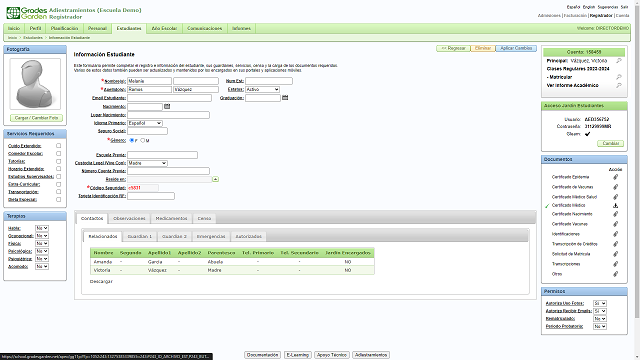Open the Estatus Activo dropdown

click(x=262, y=89)
